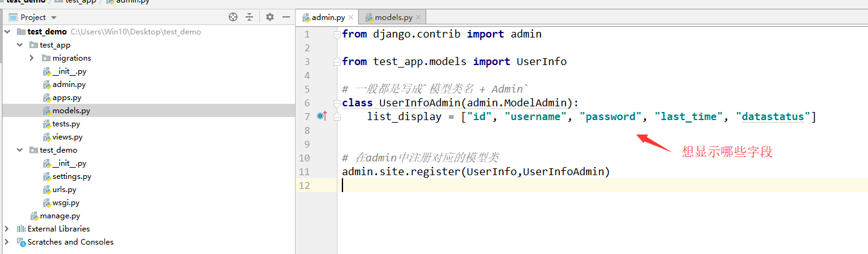Expand Scratches and Consoles node
This screenshot has height=254, width=868.
(7, 242)
